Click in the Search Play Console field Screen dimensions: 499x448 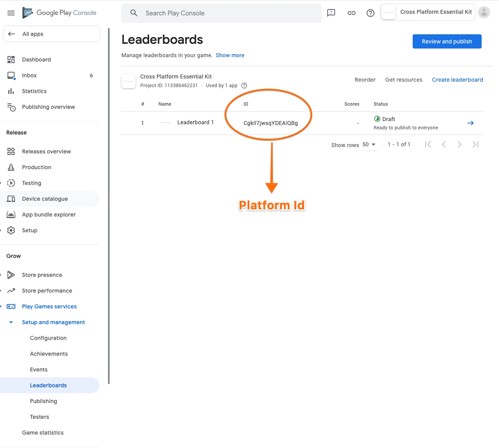tap(222, 13)
